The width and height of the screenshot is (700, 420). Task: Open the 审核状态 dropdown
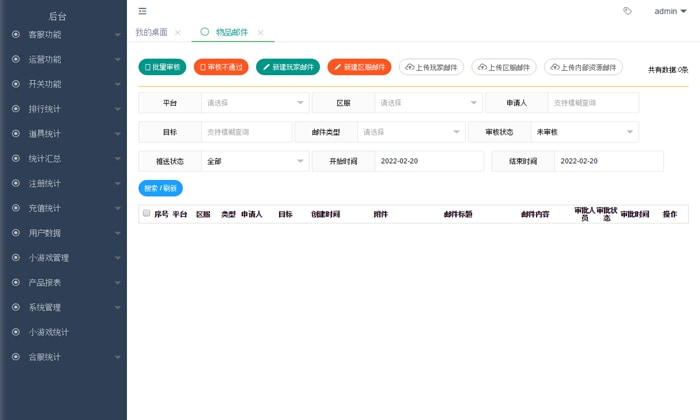pos(584,132)
